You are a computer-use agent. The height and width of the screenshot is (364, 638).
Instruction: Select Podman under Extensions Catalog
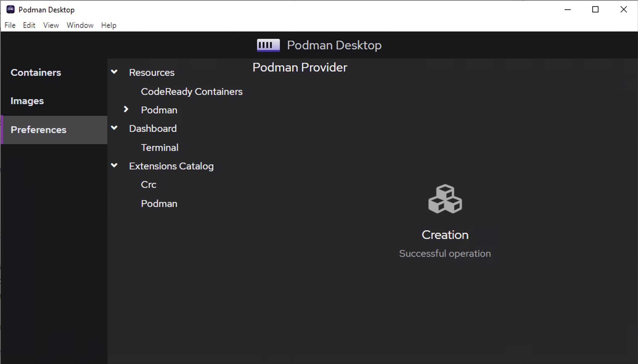coord(159,204)
